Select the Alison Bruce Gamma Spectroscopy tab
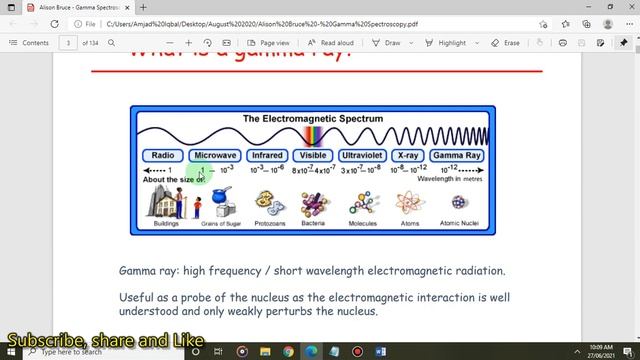 (78, 7)
